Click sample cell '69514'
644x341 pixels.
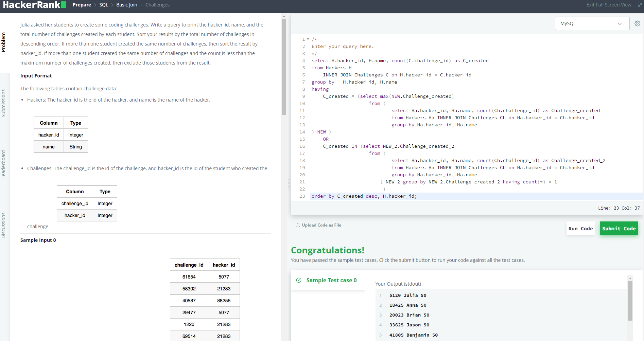189,336
